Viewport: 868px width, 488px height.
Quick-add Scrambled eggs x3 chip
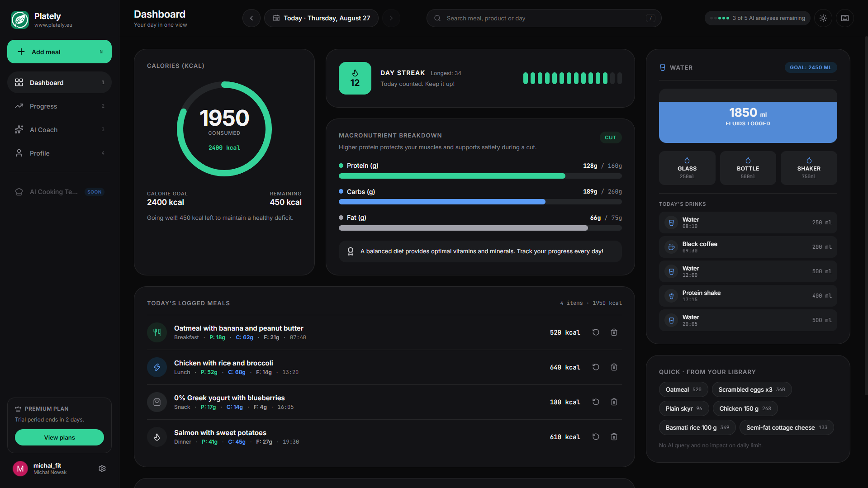pyautogui.click(x=751, y=389)
